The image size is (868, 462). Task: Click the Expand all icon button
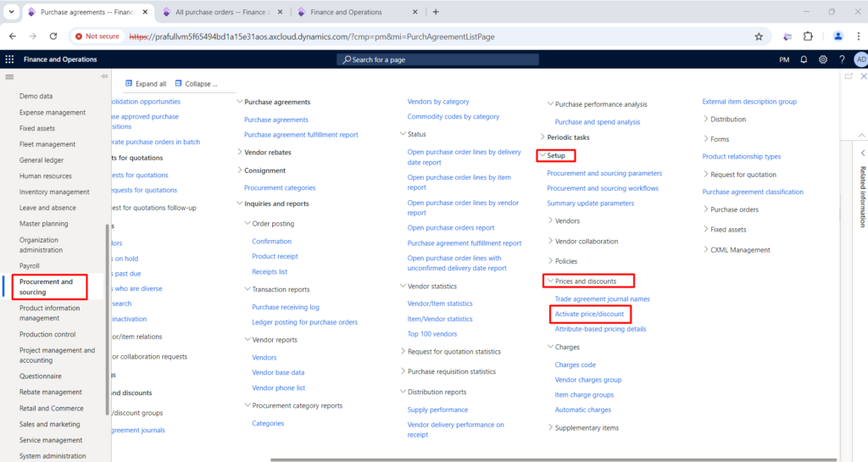(146, 84)
